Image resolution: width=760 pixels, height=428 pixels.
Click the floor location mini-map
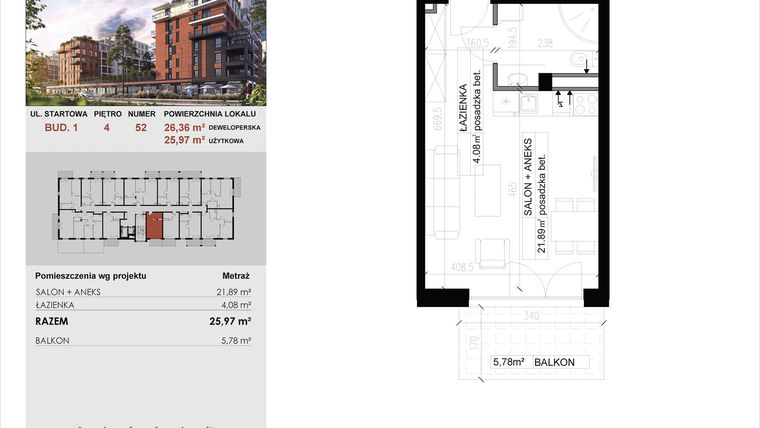coord(146,209)
